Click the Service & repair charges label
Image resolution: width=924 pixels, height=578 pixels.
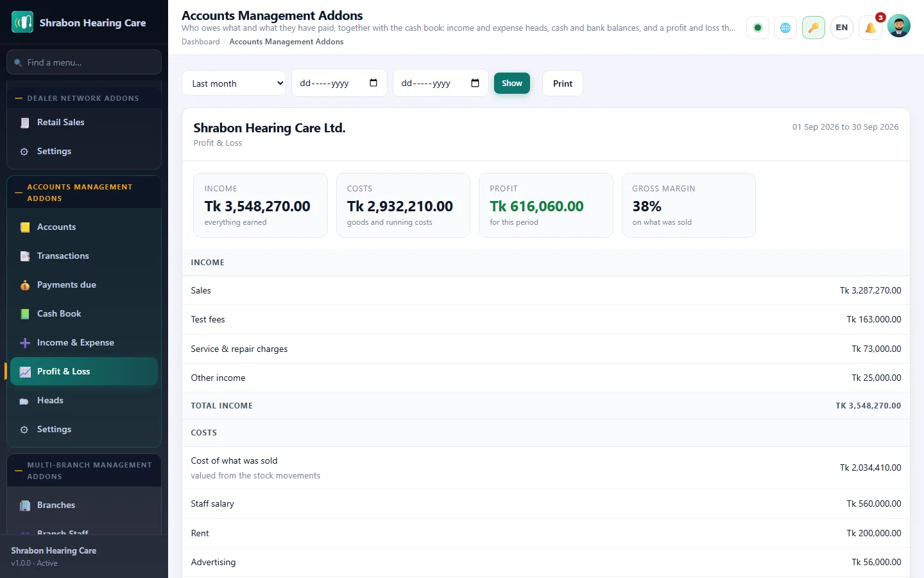click(239, 349)
